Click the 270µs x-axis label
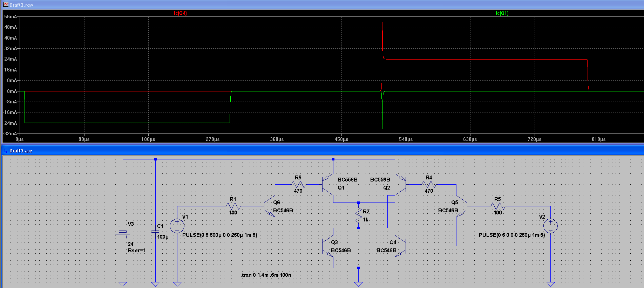644x288 pixels. point(213,139)
